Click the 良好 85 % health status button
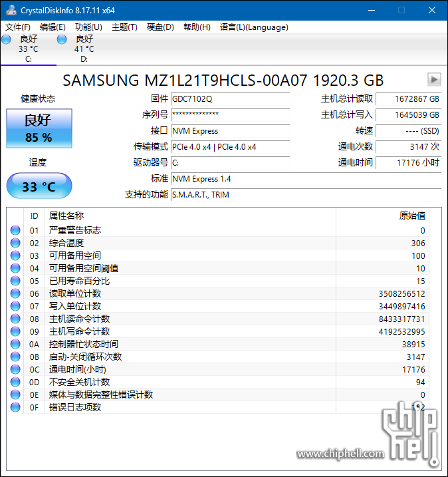Viewport: 448px width, 477px height. point(39,128)
